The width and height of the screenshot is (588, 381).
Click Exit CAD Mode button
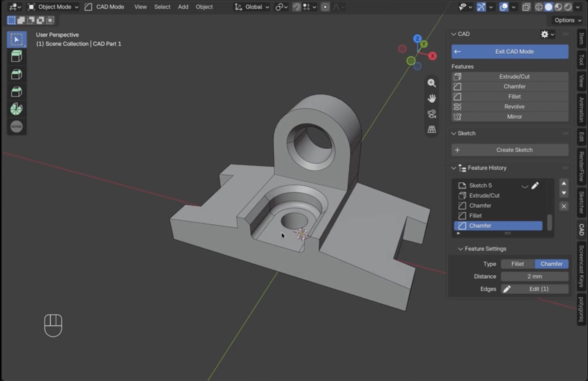pos(510,52)
